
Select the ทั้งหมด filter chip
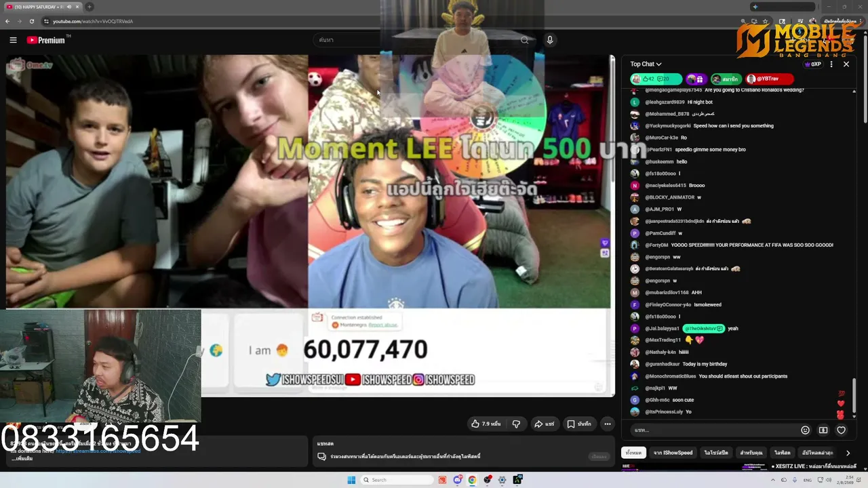pos(633,453)
